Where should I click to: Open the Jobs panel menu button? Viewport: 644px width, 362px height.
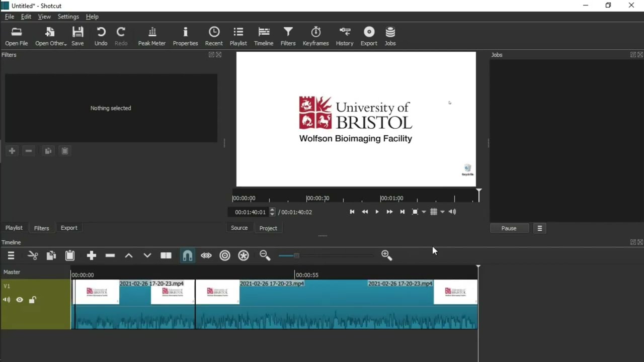tap(539, 228)
